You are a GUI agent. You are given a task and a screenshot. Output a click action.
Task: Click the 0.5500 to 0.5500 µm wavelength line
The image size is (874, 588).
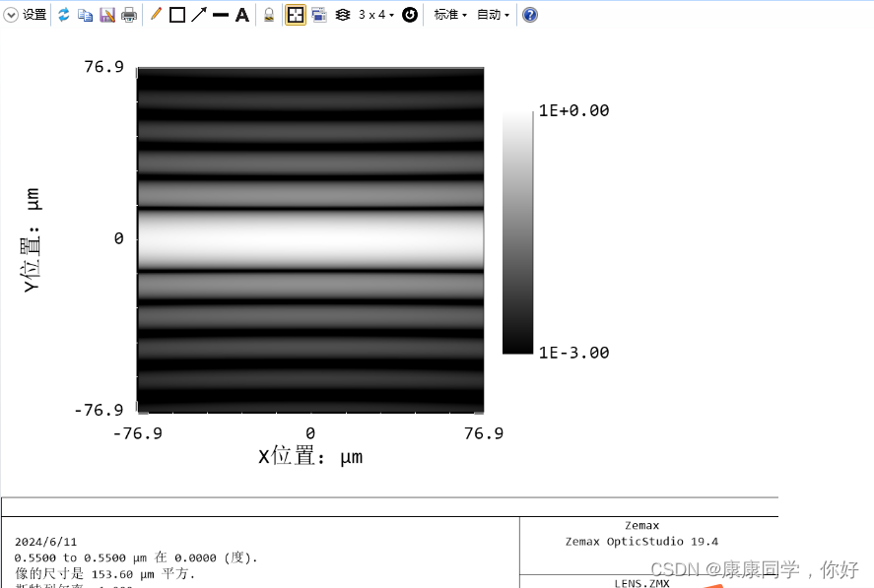point(136,557)
